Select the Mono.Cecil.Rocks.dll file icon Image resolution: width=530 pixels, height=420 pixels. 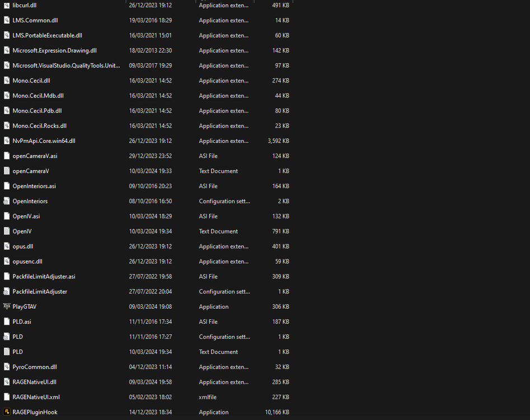pos(6,125)
